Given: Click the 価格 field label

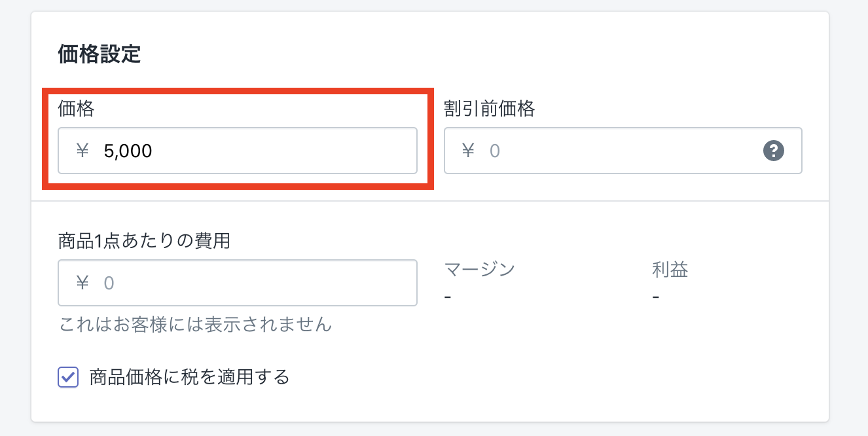Looking at the screenshot, I should [x=76, y=109].
